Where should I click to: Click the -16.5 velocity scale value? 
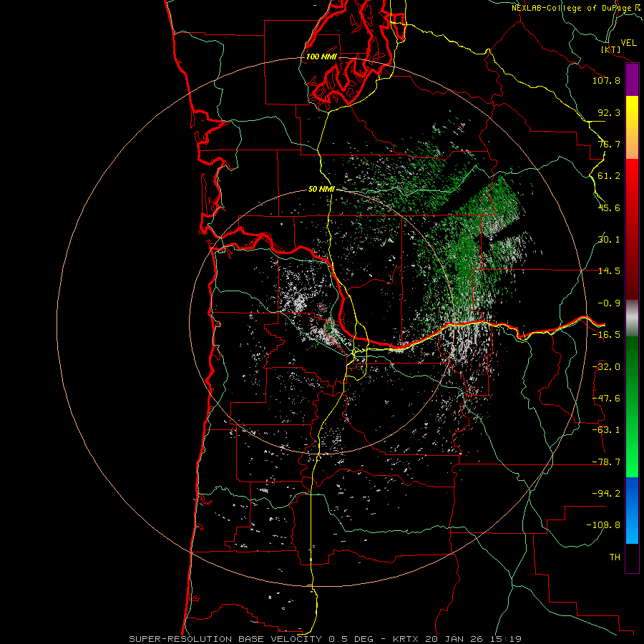point(606,335)
